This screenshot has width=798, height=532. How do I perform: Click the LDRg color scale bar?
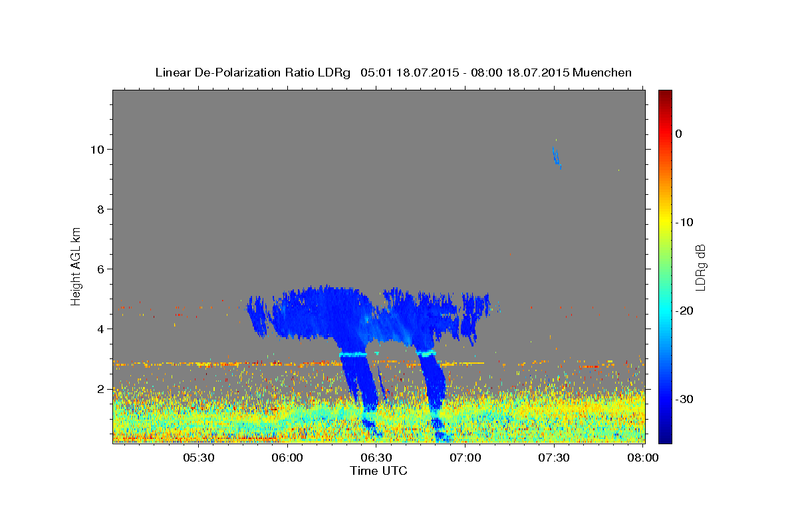[x=665, y=267]
